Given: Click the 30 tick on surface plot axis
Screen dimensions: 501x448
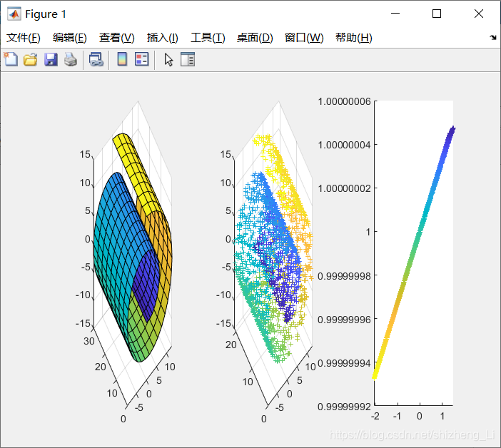Looking at the screenshot, I should tap(89, 341).
